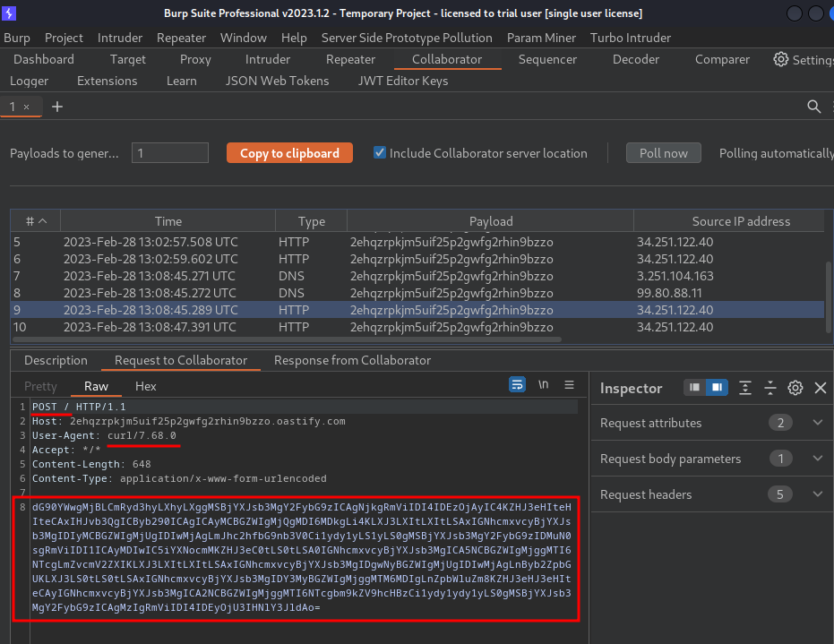Add a new Collaborator tab with plus icon

click(x=57, y=107)
